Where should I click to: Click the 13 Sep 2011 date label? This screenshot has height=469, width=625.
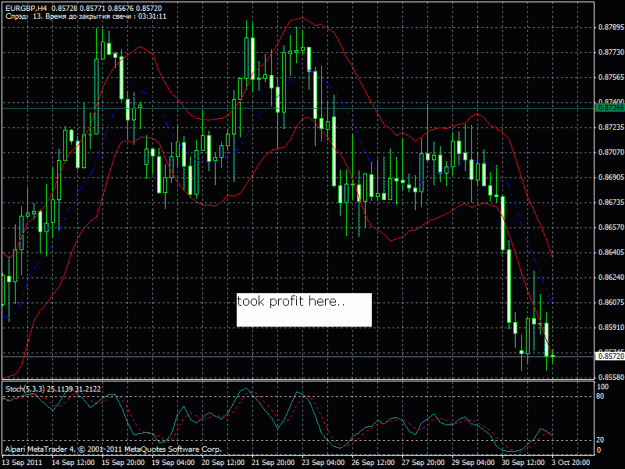coord(22,463)
